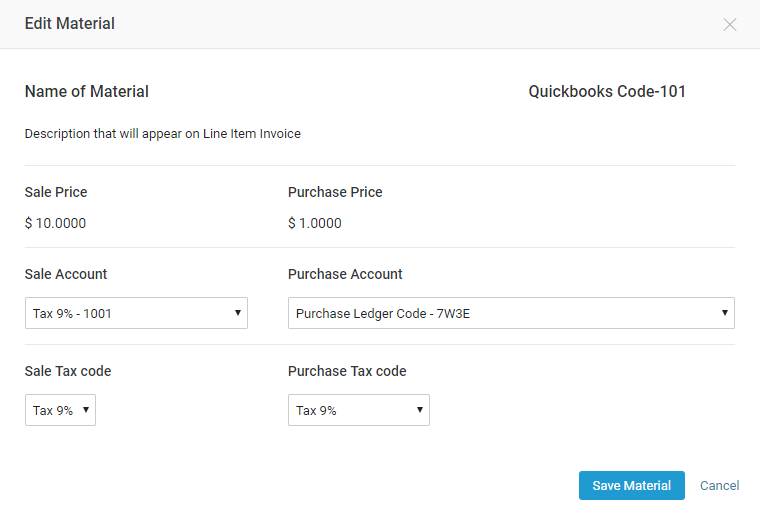The height and width of the screenshot is (520, 760).
Task: Click the Purchase Tax code label
Action: pyautogui.click(x=347, y=371)
